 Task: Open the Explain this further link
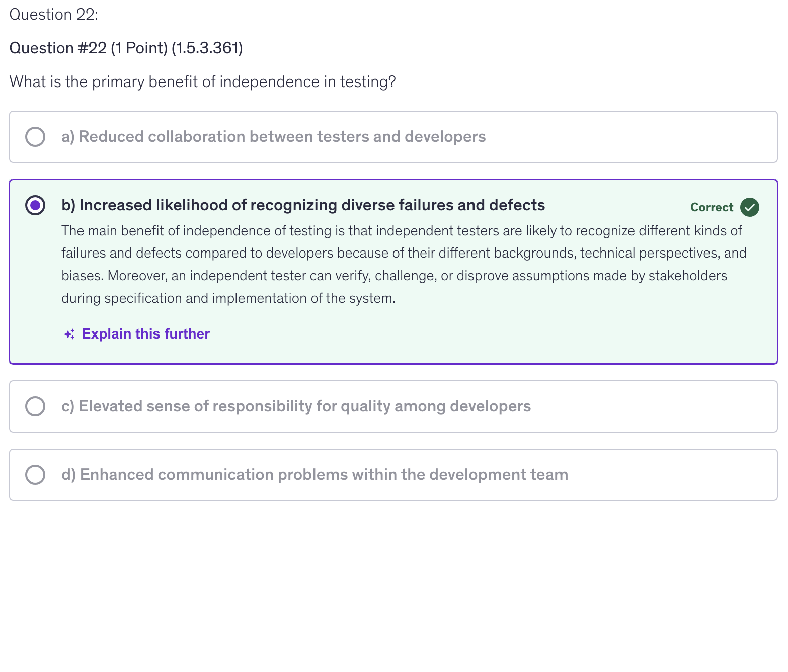pos(145,334)
